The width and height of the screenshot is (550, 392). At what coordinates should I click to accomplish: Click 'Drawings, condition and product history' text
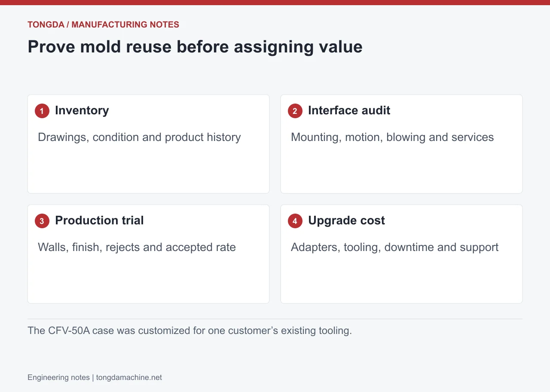tap(139, 137)
